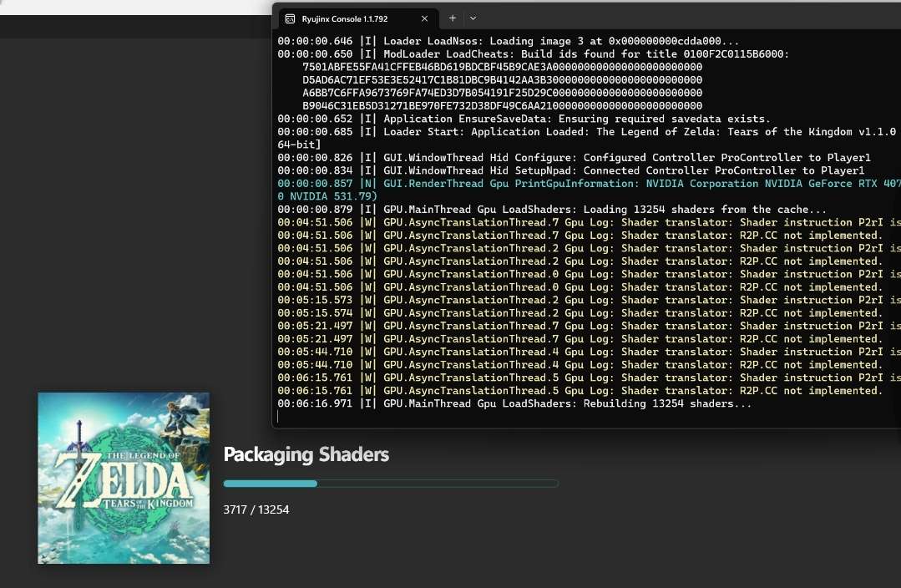
Task: Click the ModLoader LoadCheats build ids line
Action: pos(533,54)
